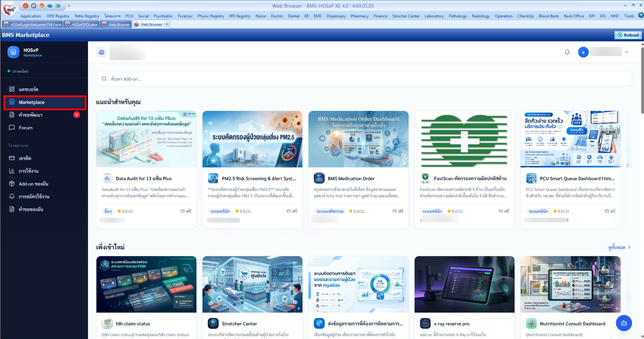Click the "แนะนำสำหรับคุณ" section heading
This screenshot has height=339, width=644.
(x=118, y=102)
